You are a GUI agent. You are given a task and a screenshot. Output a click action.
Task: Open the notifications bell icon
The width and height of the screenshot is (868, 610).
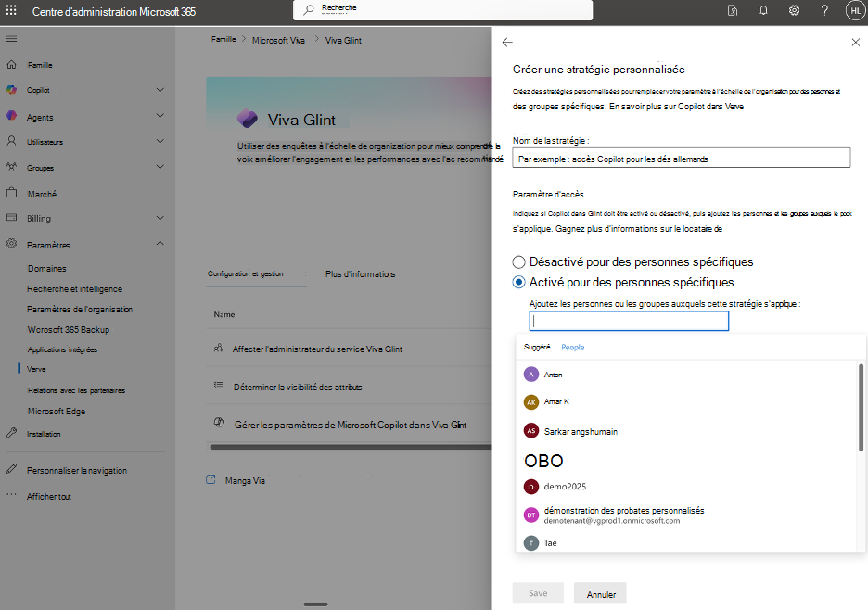coord(763,10)
